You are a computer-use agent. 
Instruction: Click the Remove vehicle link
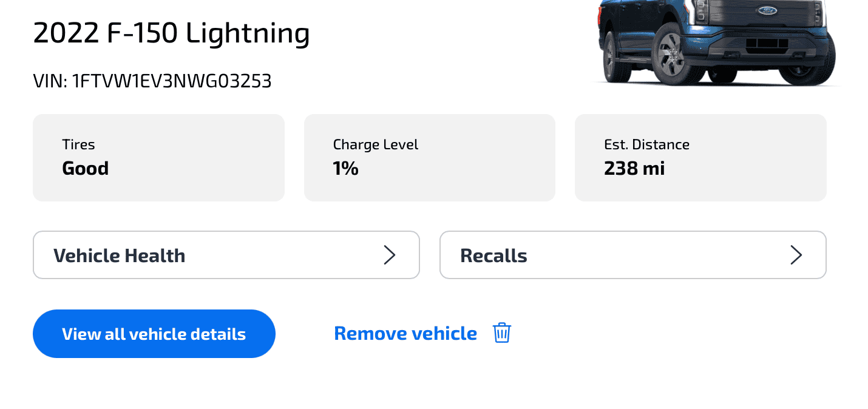click(x=405, y=333)
